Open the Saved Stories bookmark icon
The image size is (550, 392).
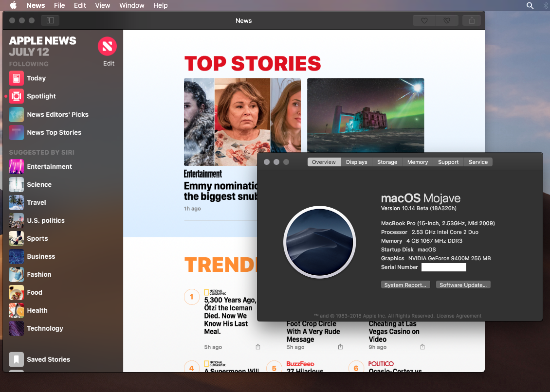click(16, 359)
